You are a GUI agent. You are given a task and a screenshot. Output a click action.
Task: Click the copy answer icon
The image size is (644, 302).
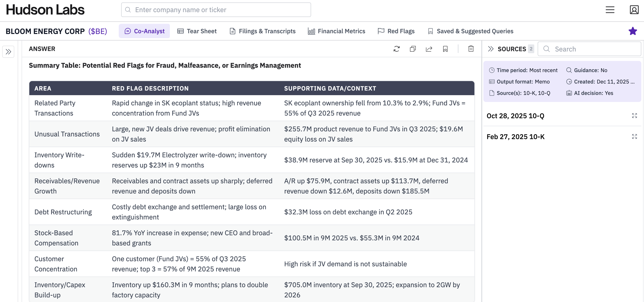click(x=413, y=49)
